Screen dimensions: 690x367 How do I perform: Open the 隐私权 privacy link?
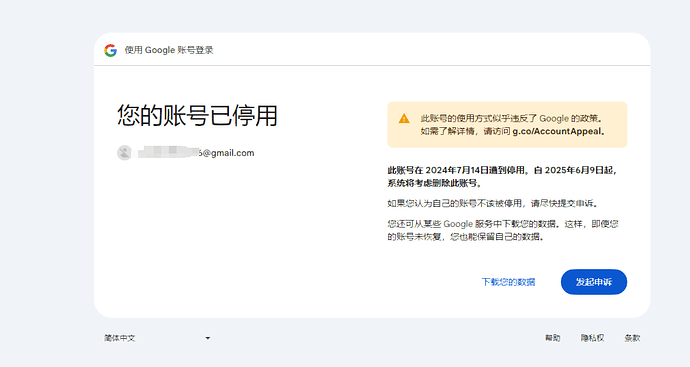click(x=592, y=338)
